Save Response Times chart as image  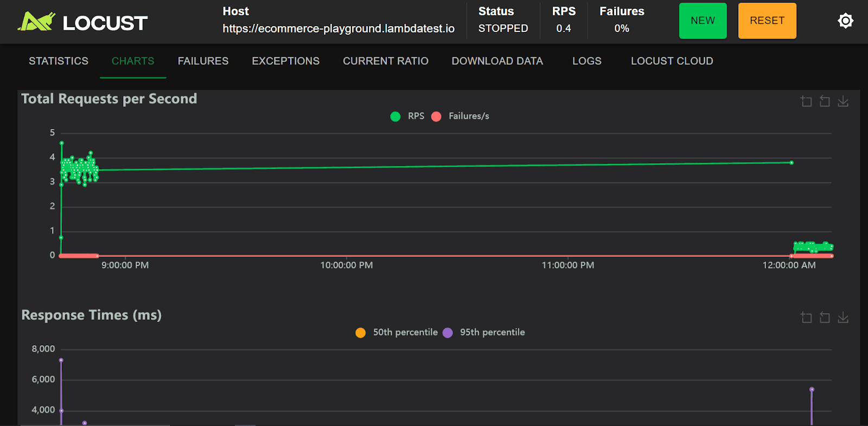click(x=843, y=318)
